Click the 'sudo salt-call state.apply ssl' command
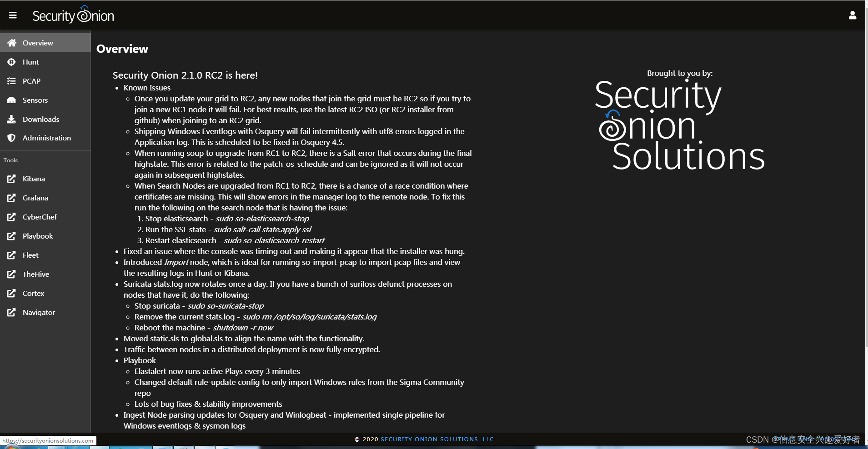 pyautogui.click(x=262, y=229)
